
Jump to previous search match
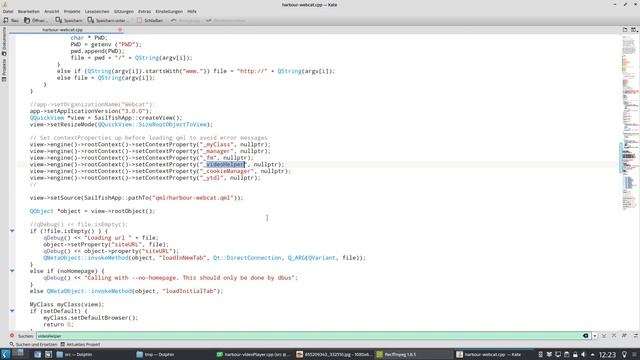[614, 336]
